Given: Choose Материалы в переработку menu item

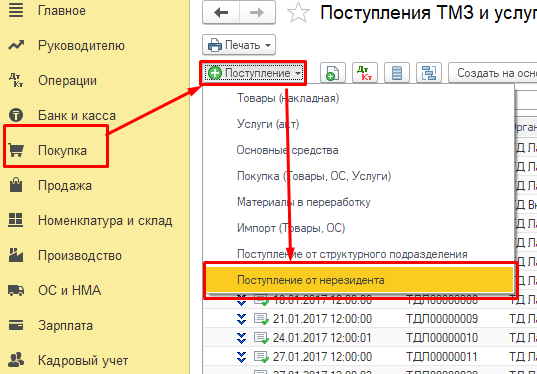Looking at the screenshot, I should (x=359, y=202).
